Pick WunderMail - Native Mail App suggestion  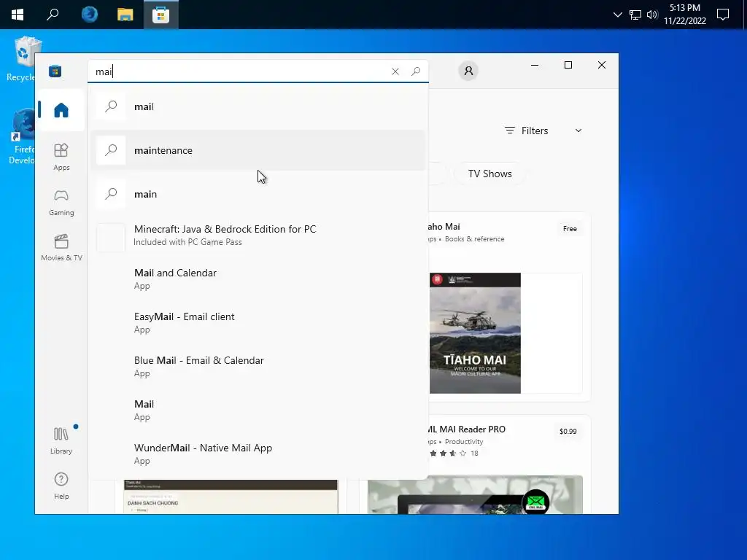pos(258,454)
